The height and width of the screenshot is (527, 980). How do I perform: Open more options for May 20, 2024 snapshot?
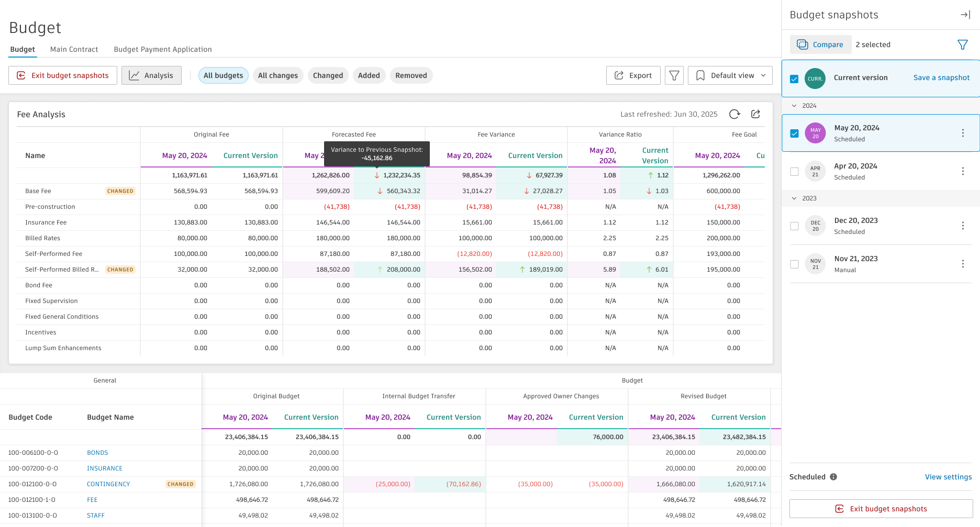[963, 133]
